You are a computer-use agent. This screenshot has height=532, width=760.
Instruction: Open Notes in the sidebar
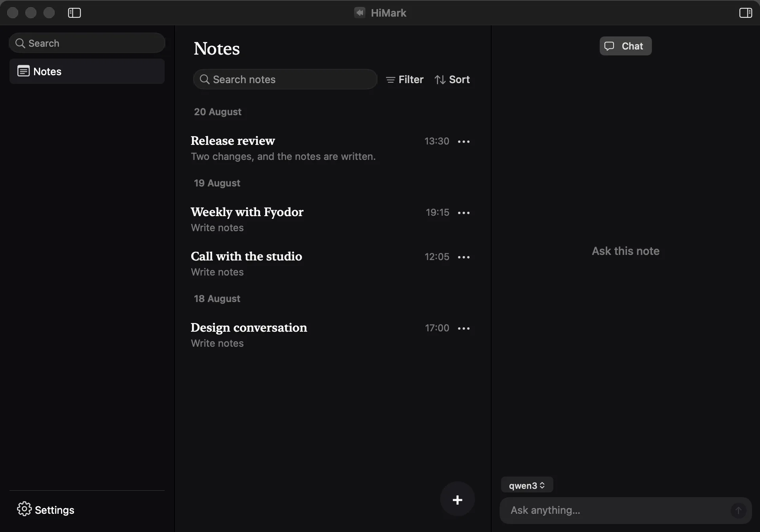(87, 71)
